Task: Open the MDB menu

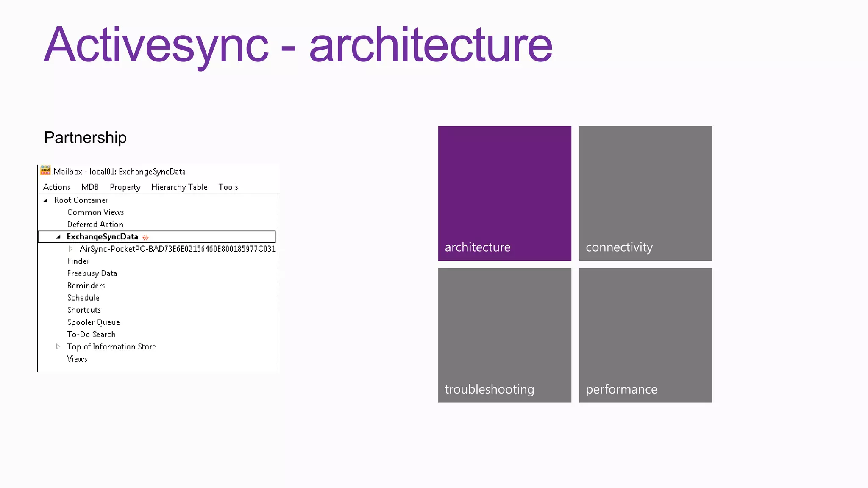Action: pos(90,187)
